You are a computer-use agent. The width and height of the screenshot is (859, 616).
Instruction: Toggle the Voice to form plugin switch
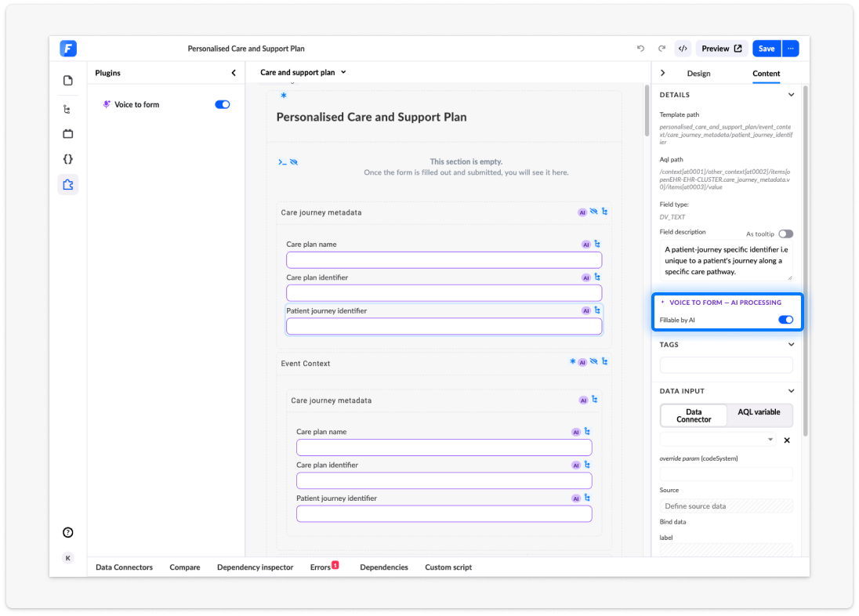223,104
